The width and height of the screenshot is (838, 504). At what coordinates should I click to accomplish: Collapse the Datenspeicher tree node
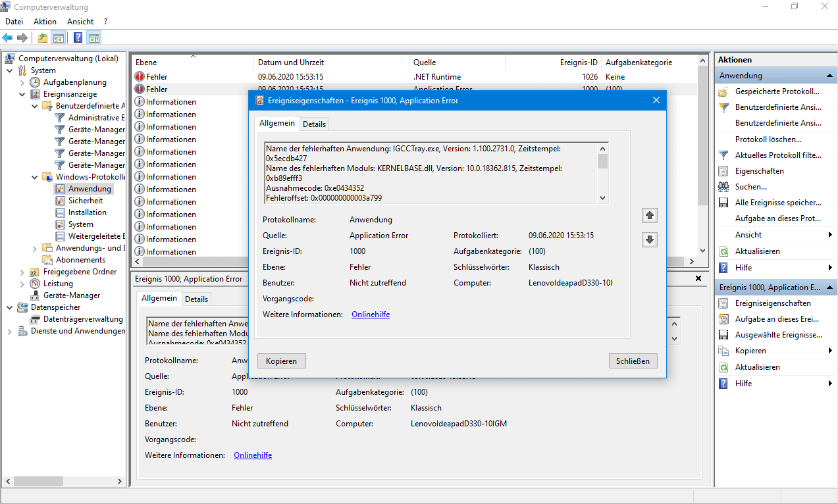[9, 307]
